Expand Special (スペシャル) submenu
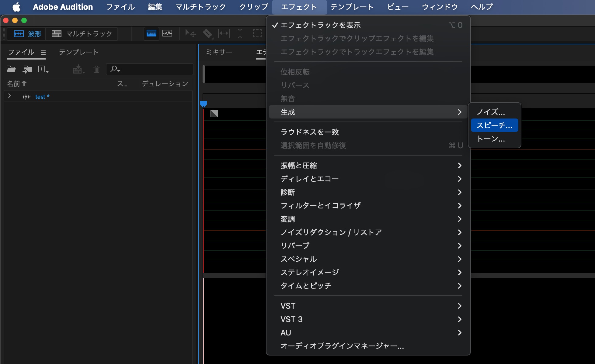 click(368, 259)
